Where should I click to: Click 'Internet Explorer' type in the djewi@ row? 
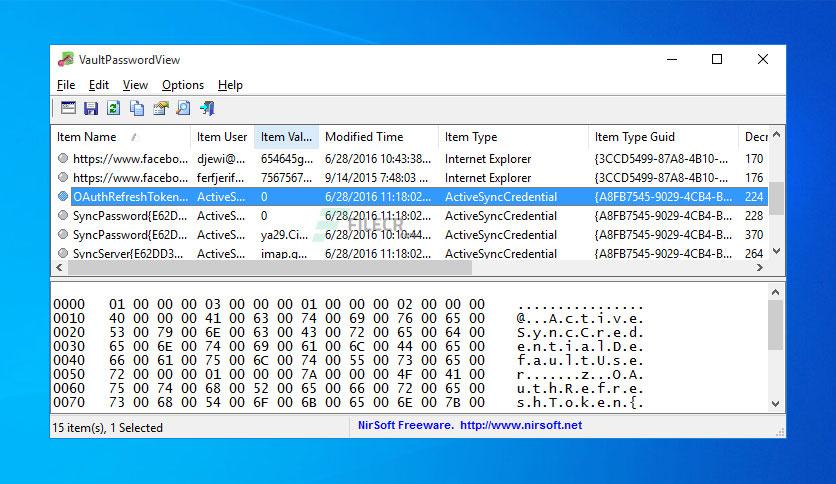pos(488,159)
